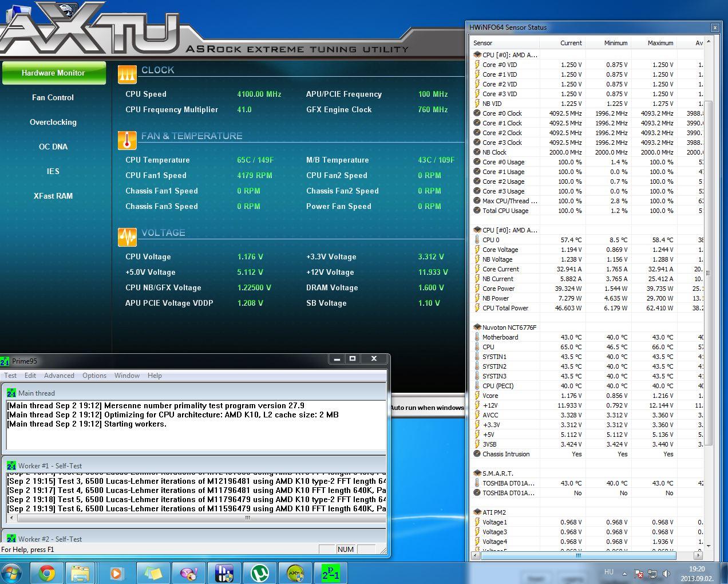The image size is (728, 584).
Task: Select the Motherboard thermometer icon in HWiNFO64
Action: click(477, 337)
